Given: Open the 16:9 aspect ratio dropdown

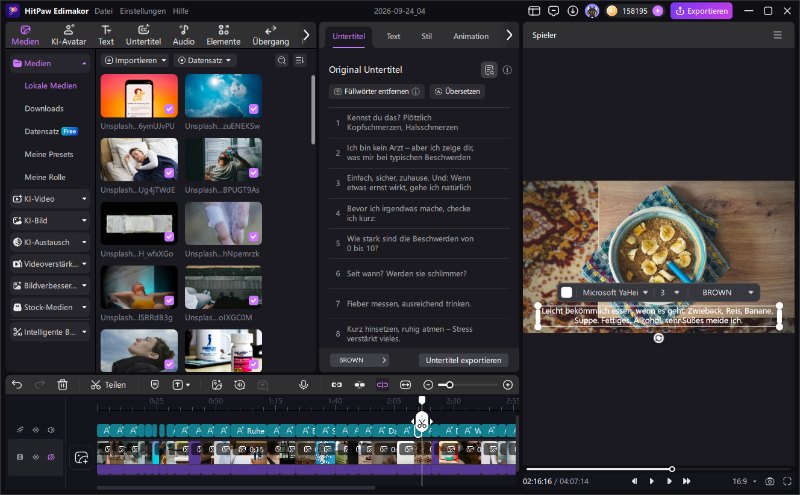Looking at the screenshot, I should [x=744, y=481].
